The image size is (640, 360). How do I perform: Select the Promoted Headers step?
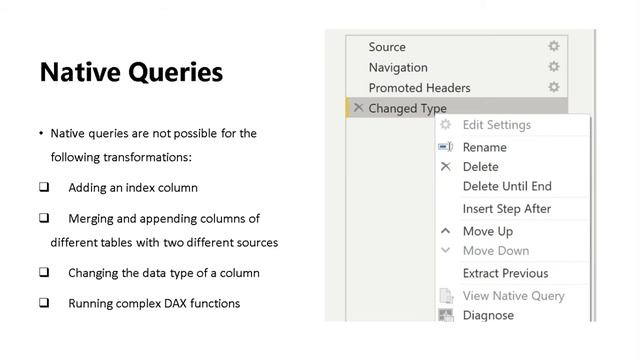click(x=457, y=87)
